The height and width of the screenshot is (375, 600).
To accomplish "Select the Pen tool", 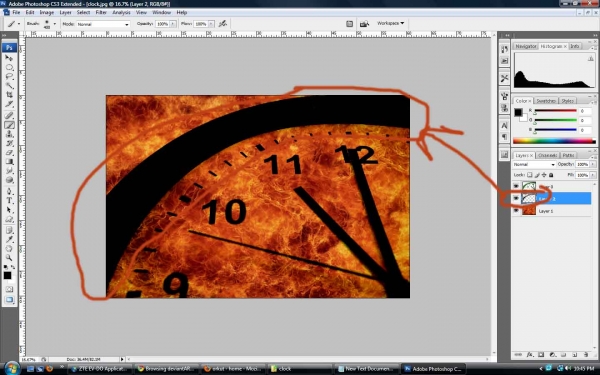I will click(x=9, y=191).
